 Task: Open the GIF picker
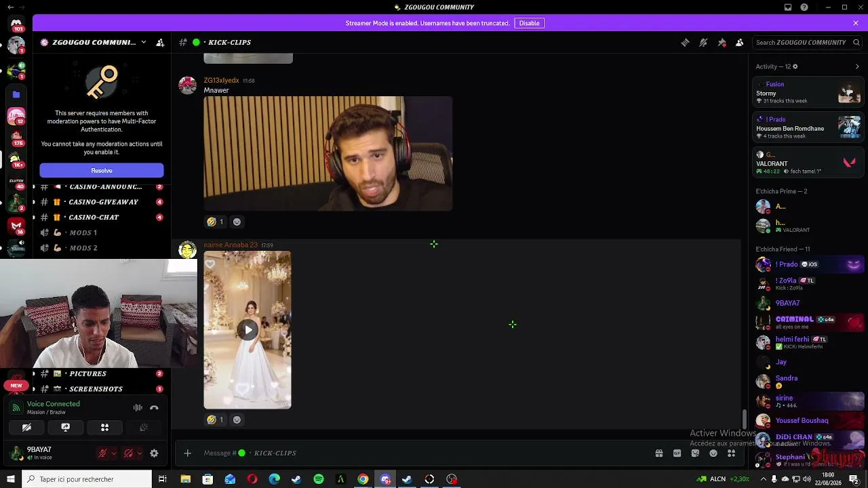pyautogui.click(x=677, y=453)
